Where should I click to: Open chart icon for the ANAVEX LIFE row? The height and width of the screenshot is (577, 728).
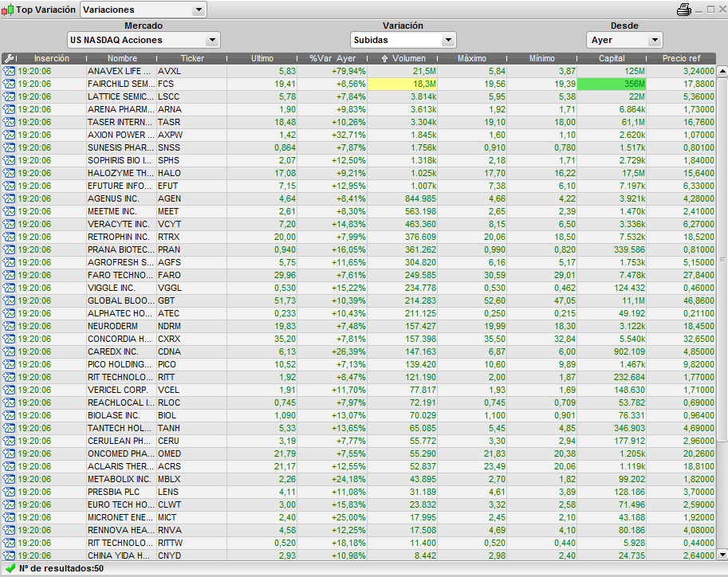(x=9, y=71)
